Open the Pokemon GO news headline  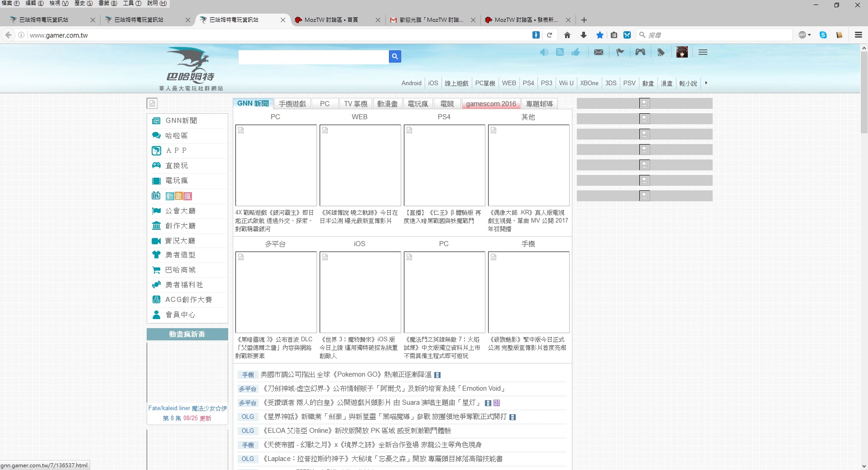coord(345,375)
